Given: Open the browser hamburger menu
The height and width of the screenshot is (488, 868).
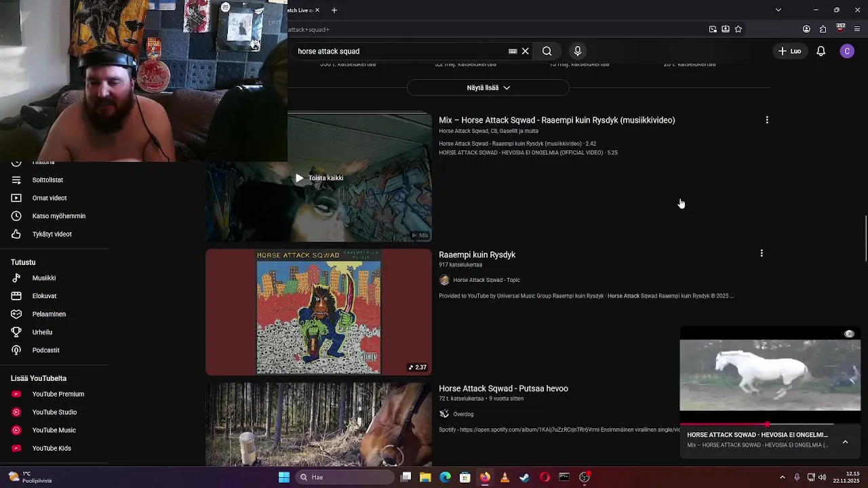Looking at the screenshot, I should pos(857,29).
